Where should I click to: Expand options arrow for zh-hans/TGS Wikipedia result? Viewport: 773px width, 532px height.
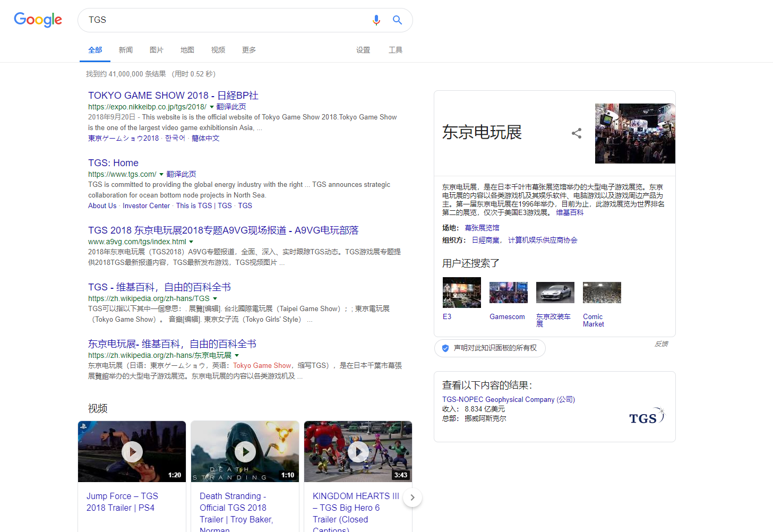215,299
